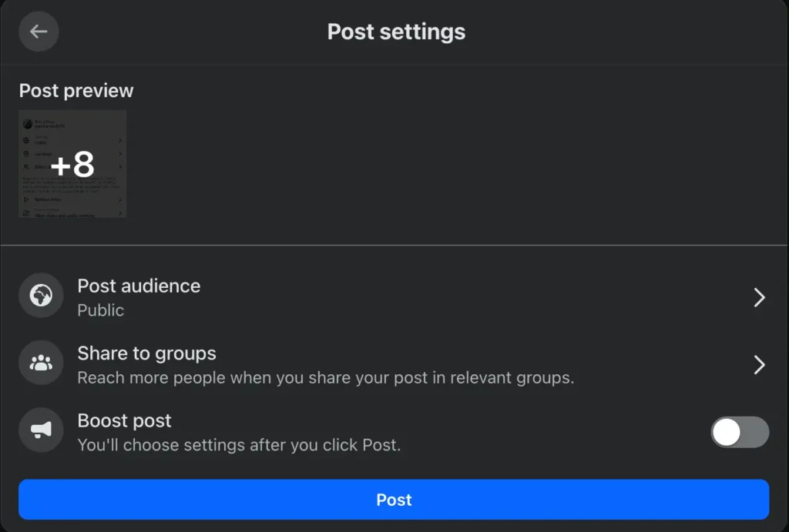
Task: Click the Boost post label text
Action: click(124, 420)
